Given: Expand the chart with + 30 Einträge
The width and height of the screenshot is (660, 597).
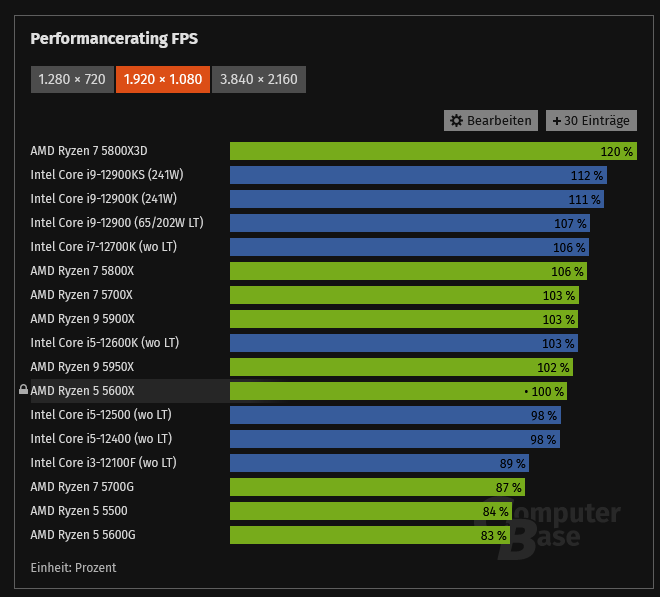Looking at the screenshot, I should coord(591,120).
